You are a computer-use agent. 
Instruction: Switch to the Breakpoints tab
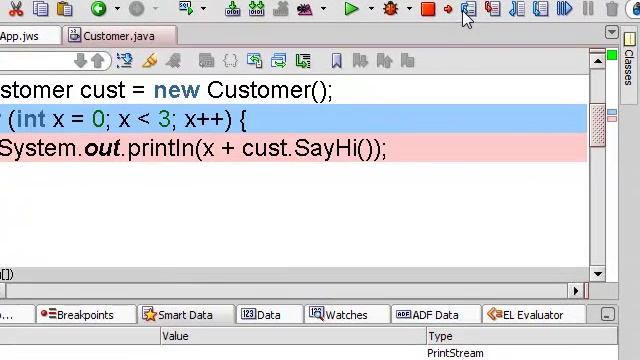pyautogui.click(x=86, y=315)
